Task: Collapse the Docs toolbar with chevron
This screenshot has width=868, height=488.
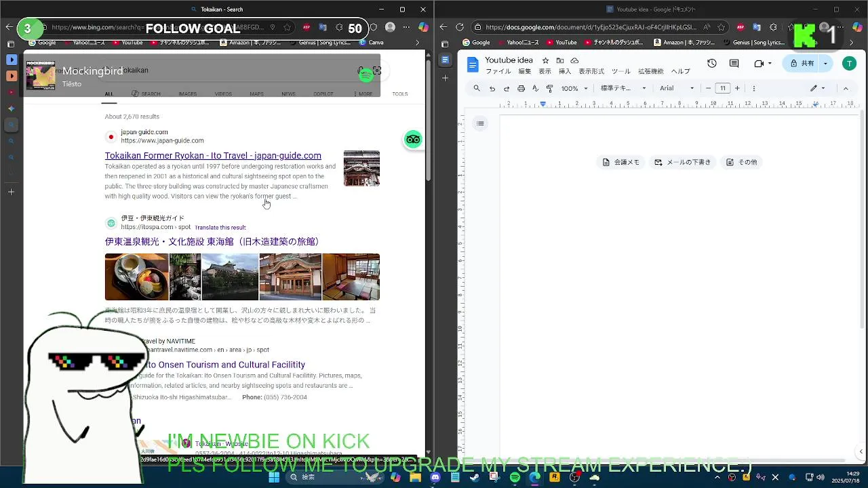Action: [x=846, y=88]
